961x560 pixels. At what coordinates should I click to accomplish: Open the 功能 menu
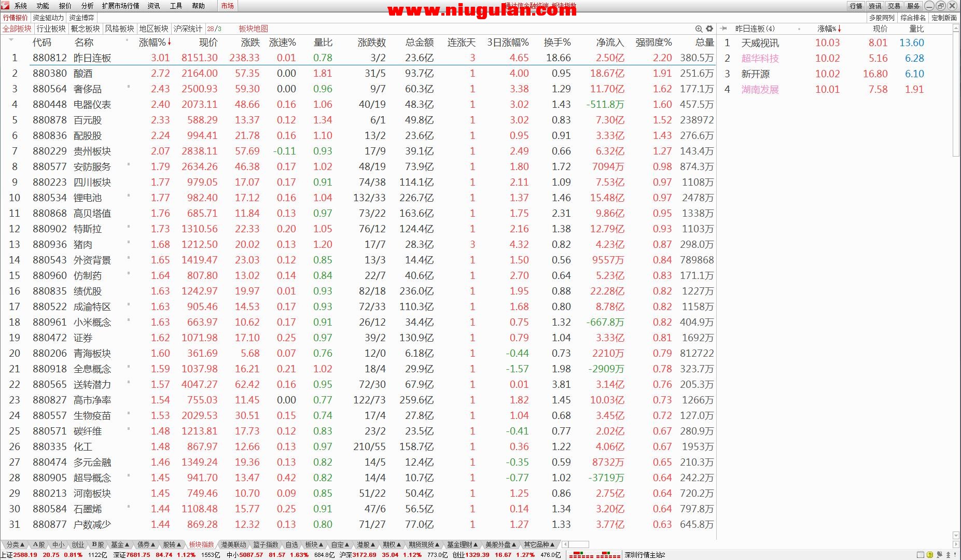tap(43, 6)
